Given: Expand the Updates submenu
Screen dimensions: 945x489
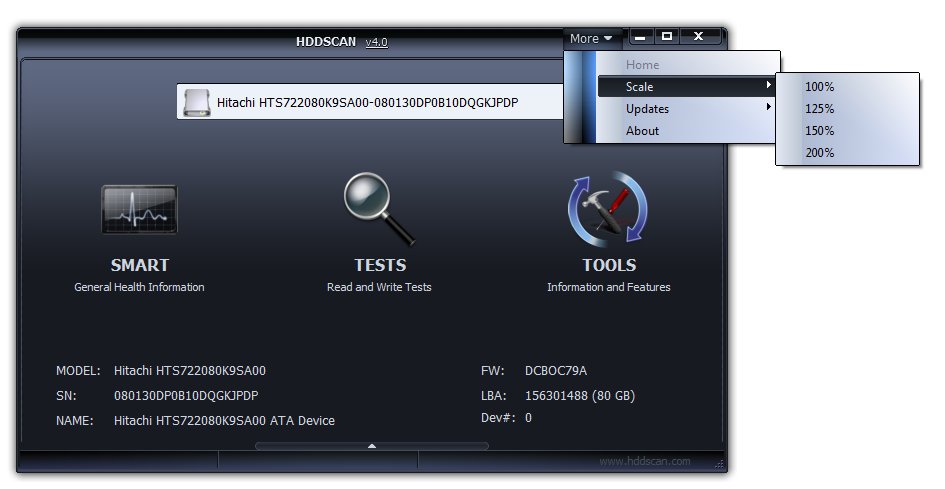Looking at the screenshot, I should tap(686, 109).
